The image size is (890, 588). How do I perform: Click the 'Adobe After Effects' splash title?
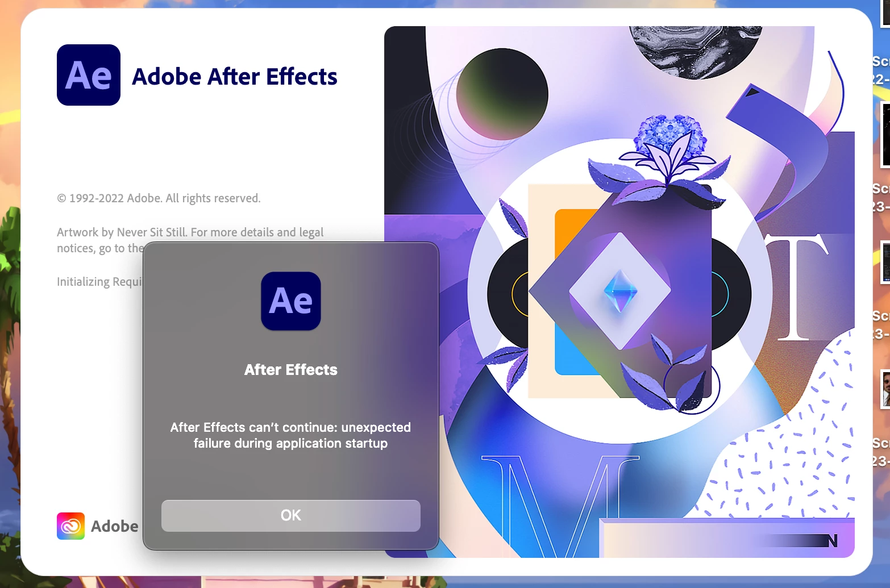coord(235,77)
